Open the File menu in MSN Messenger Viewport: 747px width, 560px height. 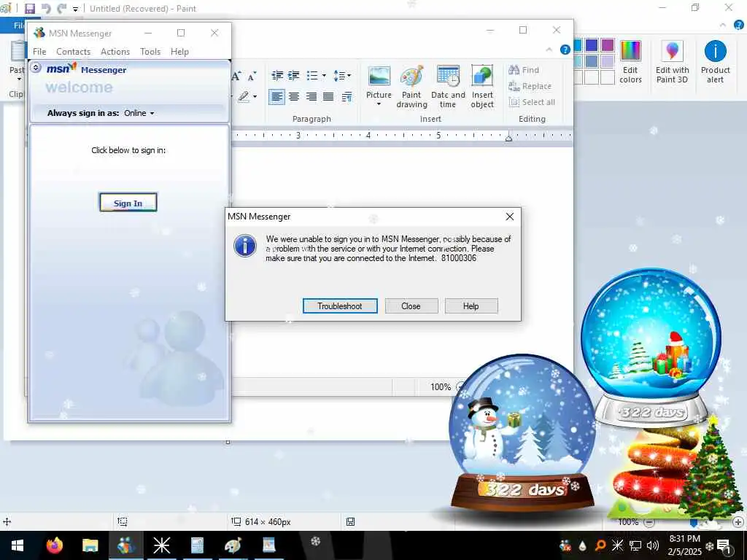click(39, 52)
